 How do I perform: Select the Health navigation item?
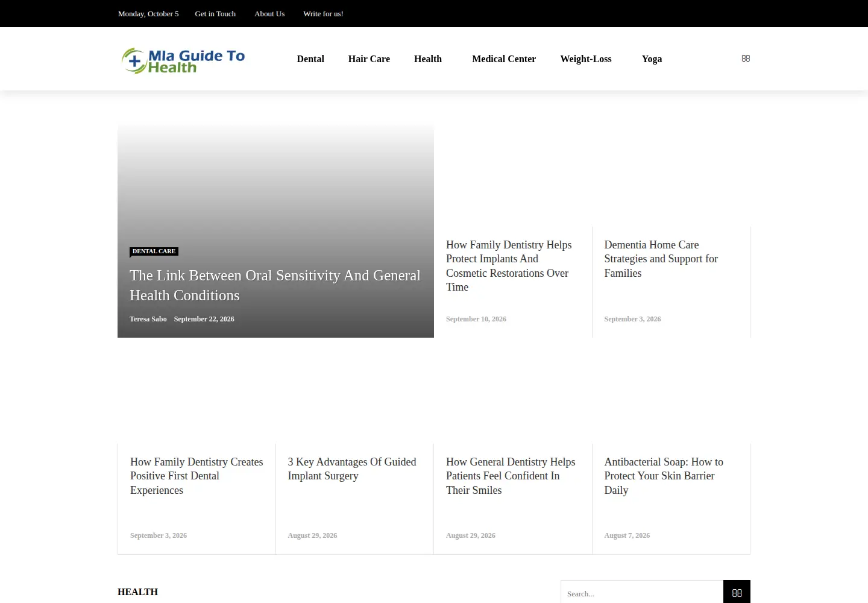click(x=428, y=59)
